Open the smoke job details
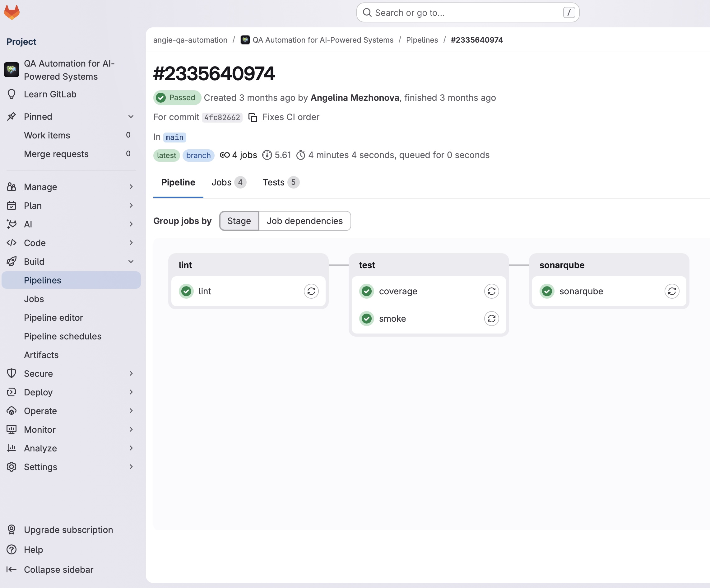The height and width of the screenshot is (588, 710). coord(392,319)
